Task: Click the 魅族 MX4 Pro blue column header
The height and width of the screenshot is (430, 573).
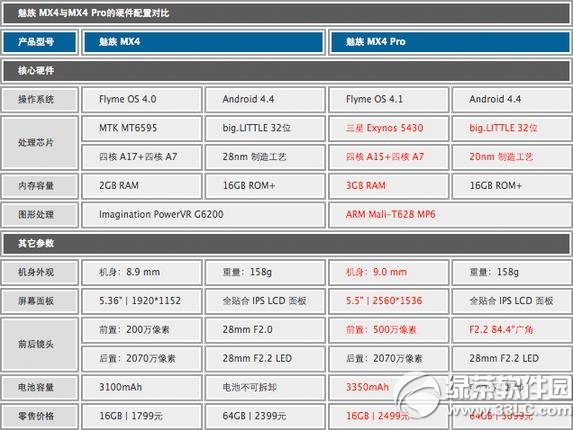Action: (x=450, y=42)
